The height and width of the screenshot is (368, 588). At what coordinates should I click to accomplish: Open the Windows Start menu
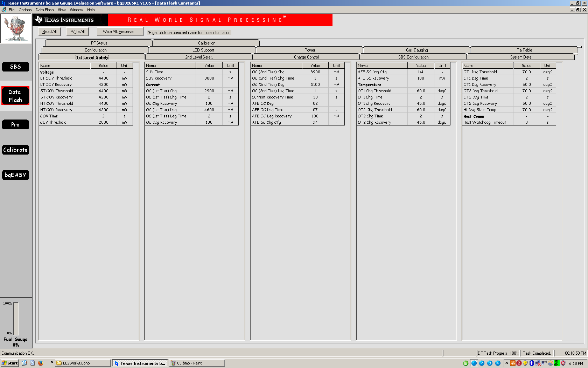[9, 363]
